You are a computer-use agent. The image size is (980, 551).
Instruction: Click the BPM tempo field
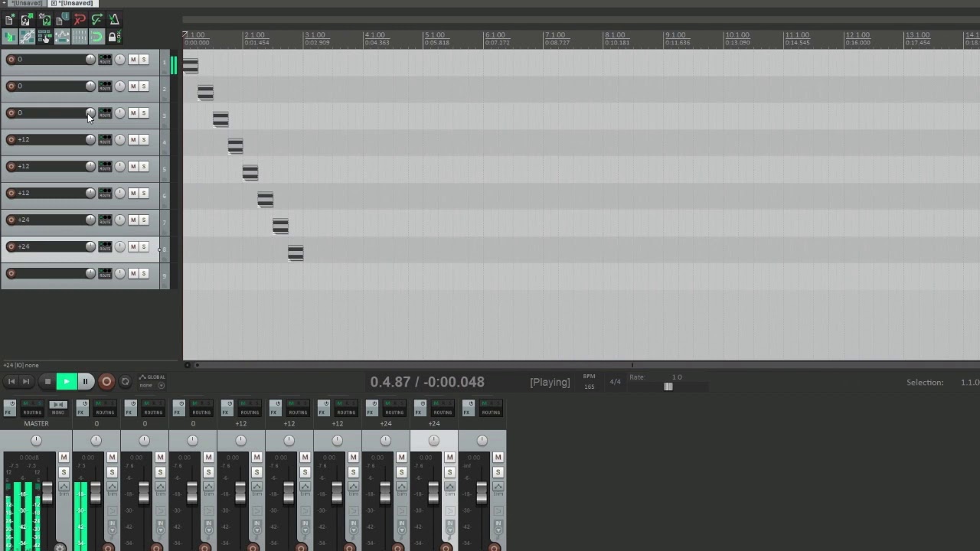(589, 381)
